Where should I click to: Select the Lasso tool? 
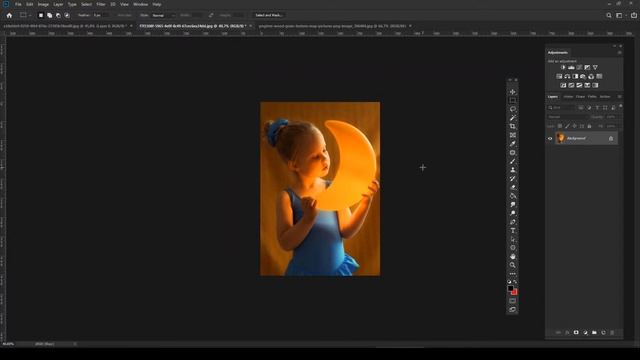(513, 109)
